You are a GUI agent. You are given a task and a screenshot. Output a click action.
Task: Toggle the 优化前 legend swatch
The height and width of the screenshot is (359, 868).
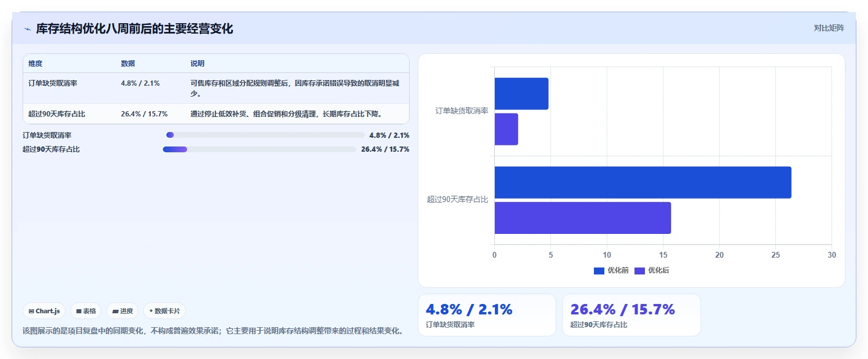coord(599,271)
